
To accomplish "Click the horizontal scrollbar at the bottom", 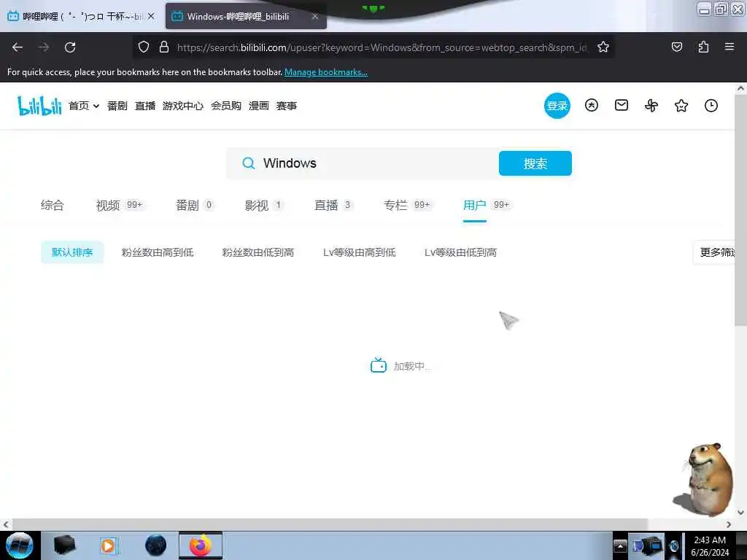I will click(330, 524).
